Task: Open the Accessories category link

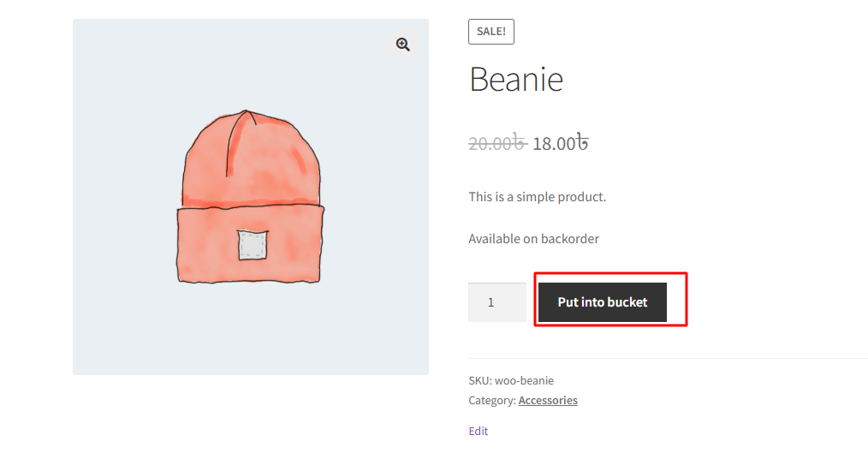Action: 548,400
